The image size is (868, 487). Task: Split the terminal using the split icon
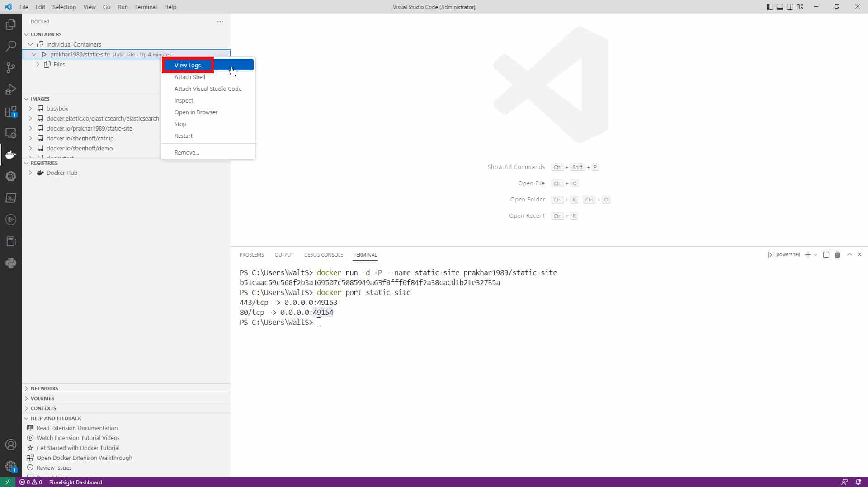pos(826,254)
